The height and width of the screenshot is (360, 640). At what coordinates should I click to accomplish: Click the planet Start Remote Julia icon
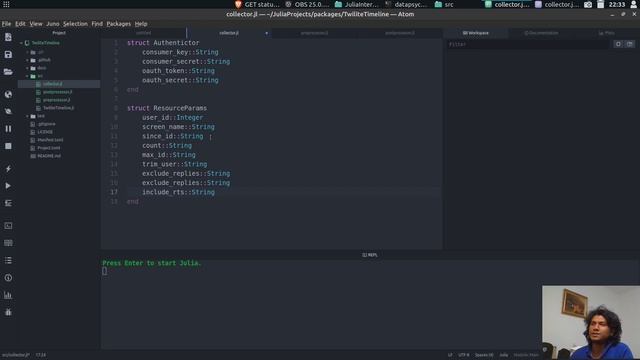(x=8, y=111)
